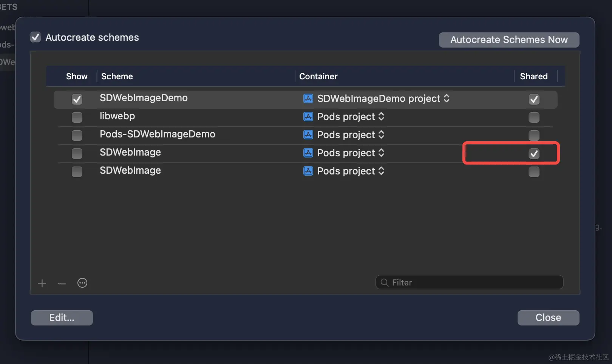
Task: Click the SDWebImageDemo project container icon
Action: (x=308, y=99)
